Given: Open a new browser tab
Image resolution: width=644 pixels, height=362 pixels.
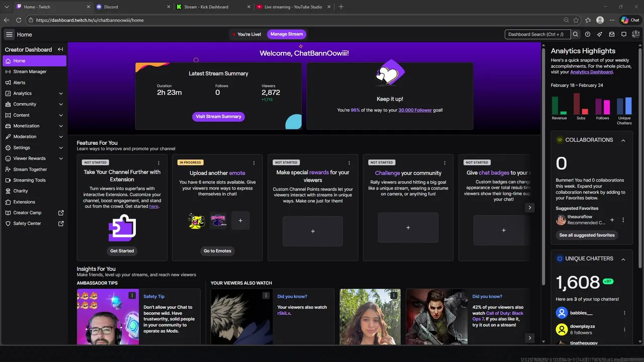Looking at the screenshot, I should point(341,7).
